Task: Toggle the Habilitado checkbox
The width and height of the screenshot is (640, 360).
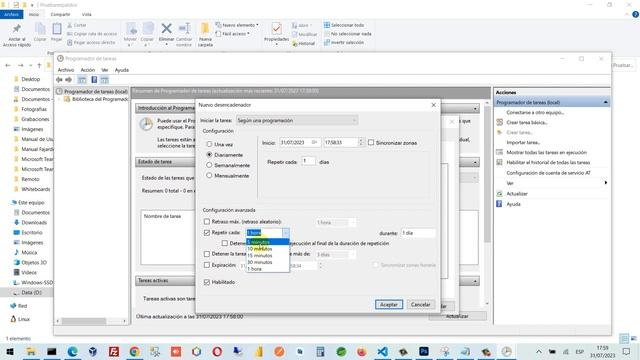Action: [207, 282]
